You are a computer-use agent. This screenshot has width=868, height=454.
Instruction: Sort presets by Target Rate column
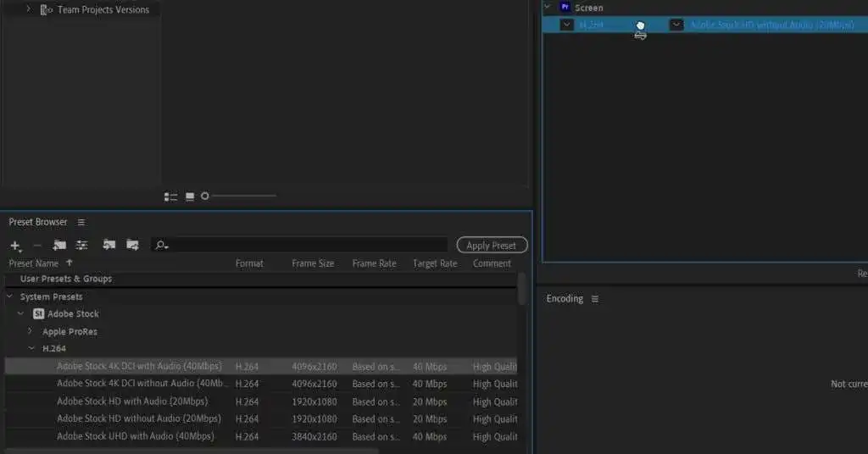pos(435,263)
